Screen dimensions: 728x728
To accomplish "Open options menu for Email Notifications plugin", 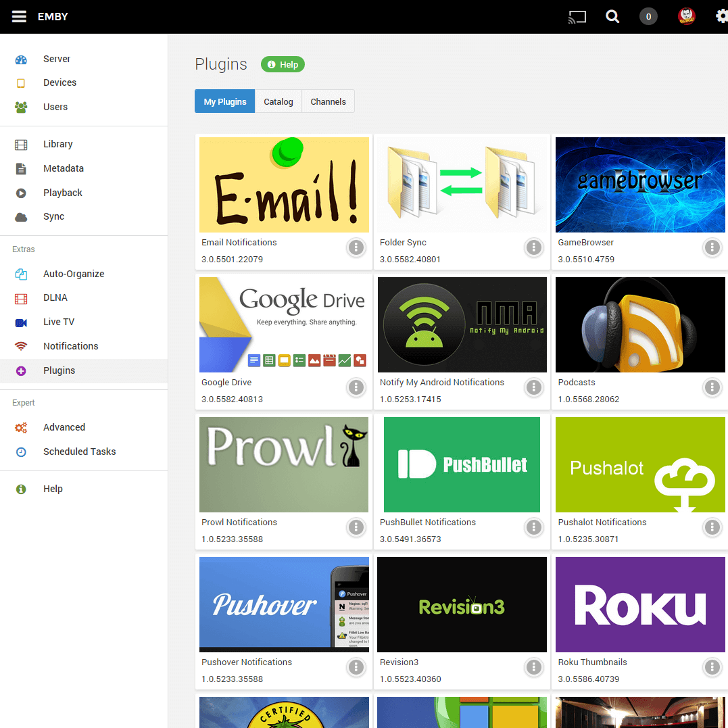I will [356, 247].
